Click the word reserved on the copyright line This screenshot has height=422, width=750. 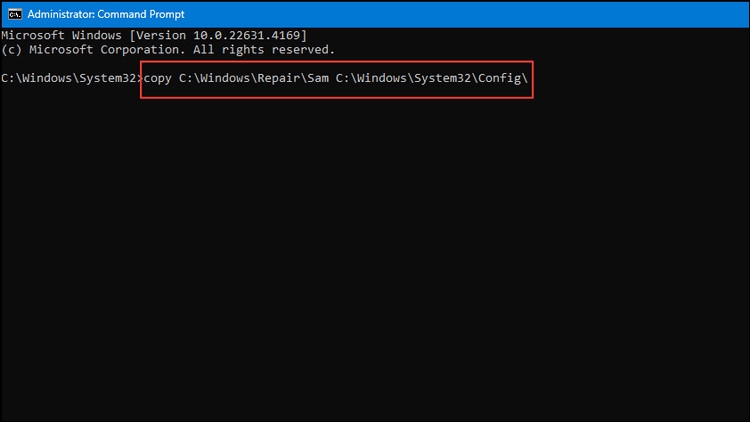tap(303, 50)
